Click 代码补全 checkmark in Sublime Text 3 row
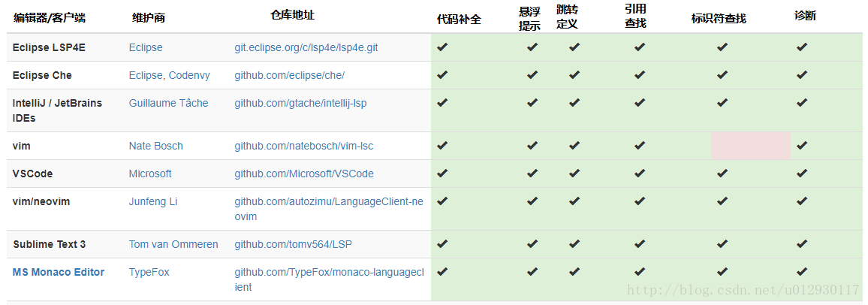The width and height of the screenshot is (868, 305). click(x=442, y=243)
